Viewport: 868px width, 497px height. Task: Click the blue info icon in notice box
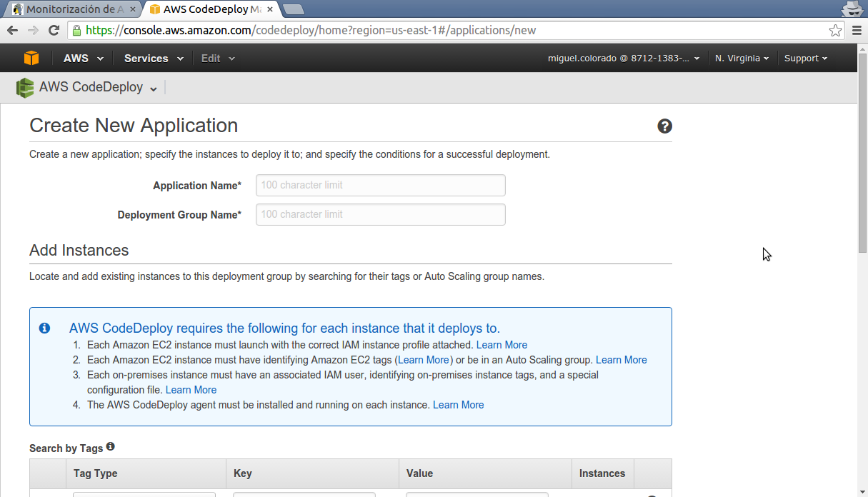pyautogui.click(x=44, y=328)
